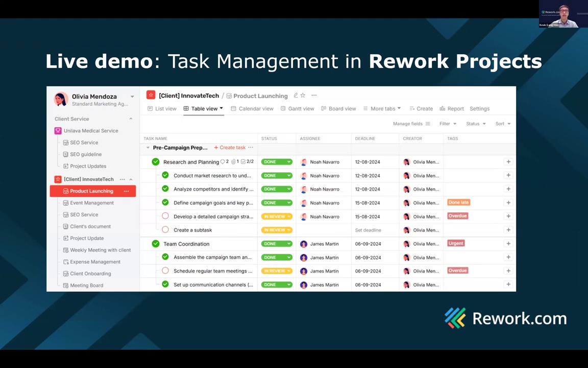Open the Settings tab
The image size is (588, 368).
(x=480, y=108)
